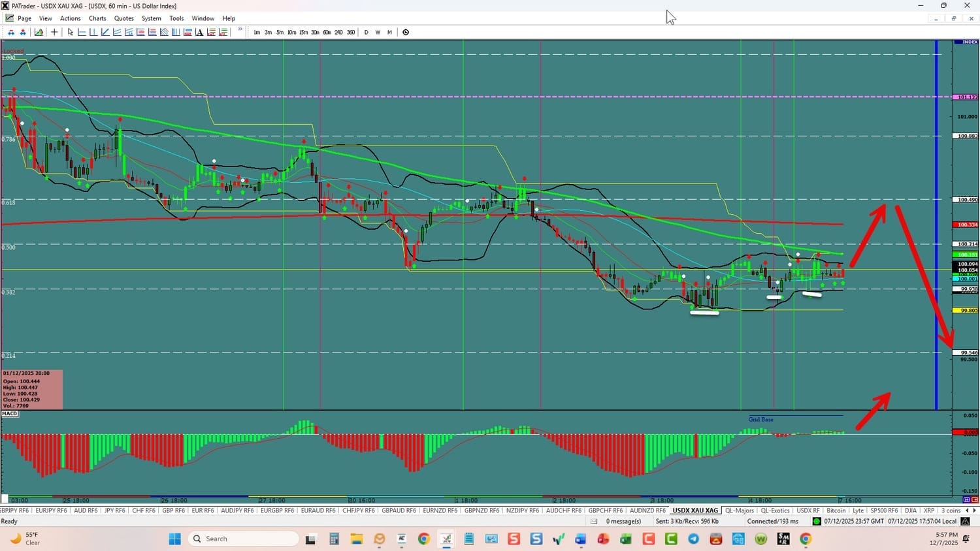Click the envelope messages icon in status bar
The width and height of the screenshot is (980, 551).
[x=594, y=521]
